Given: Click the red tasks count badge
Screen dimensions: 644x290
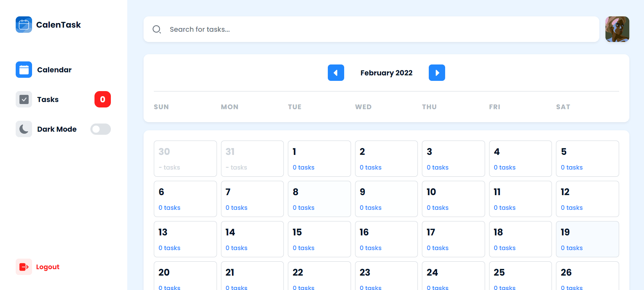Looking at the screenshot, I should [x=103, y=99].
